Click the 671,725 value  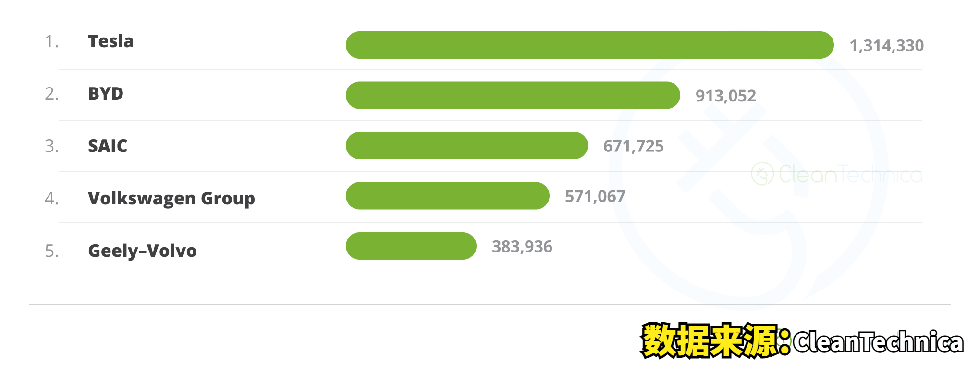tap(634, 146)
